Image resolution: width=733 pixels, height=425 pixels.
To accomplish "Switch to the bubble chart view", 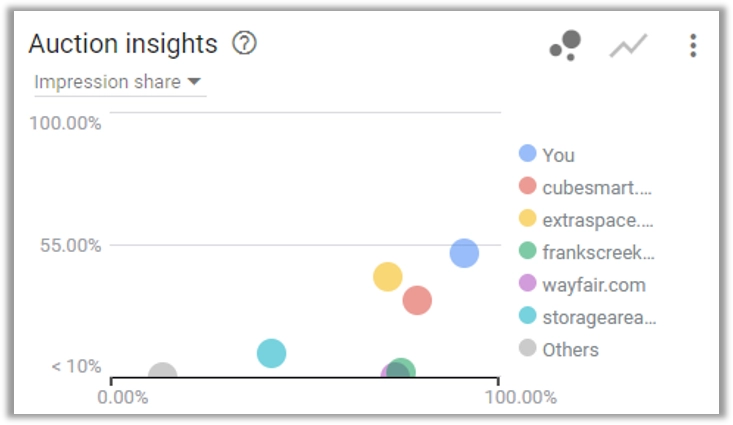I will [566, 45].
